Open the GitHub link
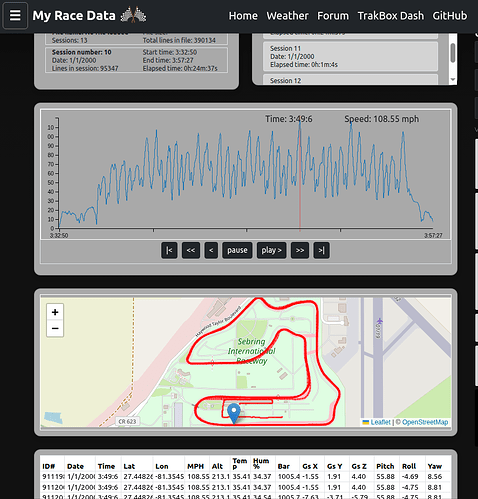 450,16
